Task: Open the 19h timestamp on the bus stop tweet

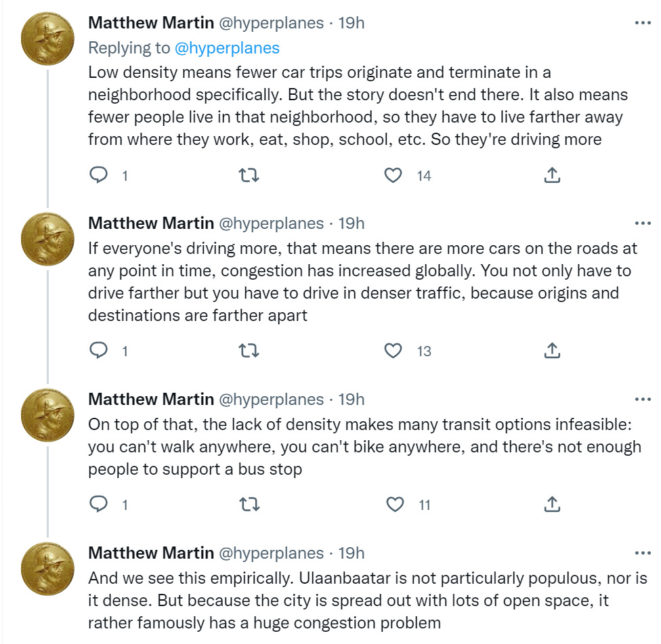Action: pos(351,400)
